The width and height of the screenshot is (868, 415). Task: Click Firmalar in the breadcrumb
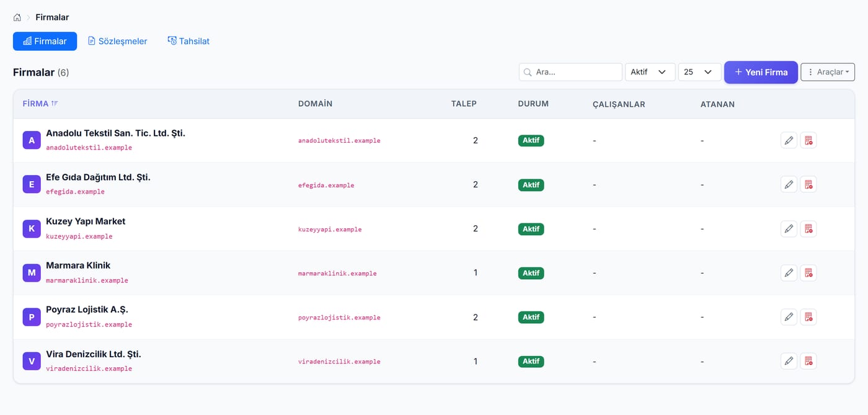[x=52, y=17]
